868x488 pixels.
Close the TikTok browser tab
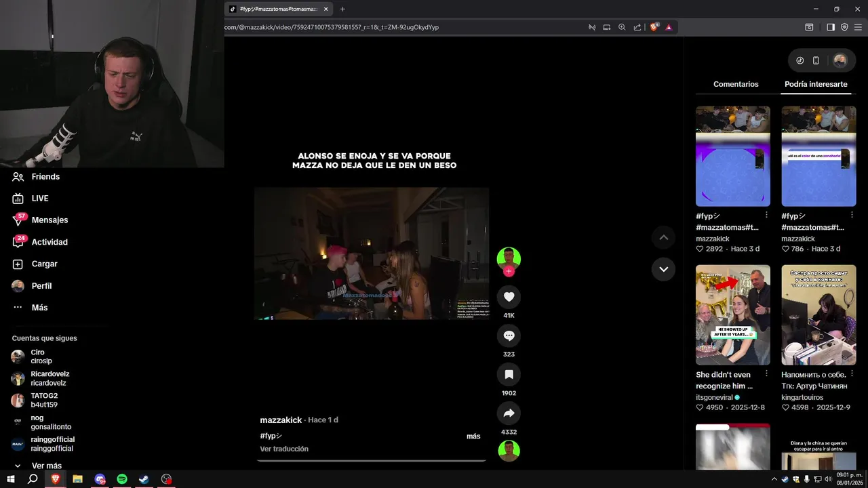click(x=326, y=9)
